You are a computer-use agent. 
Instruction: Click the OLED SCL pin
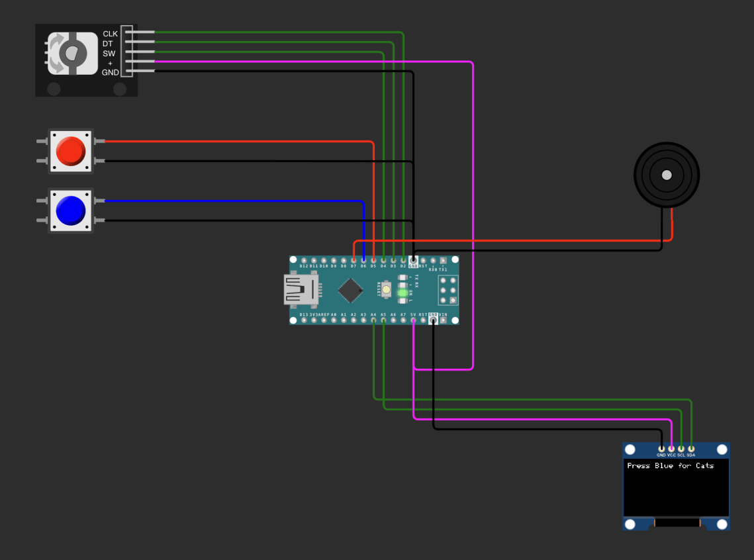[x=681, y=449]
